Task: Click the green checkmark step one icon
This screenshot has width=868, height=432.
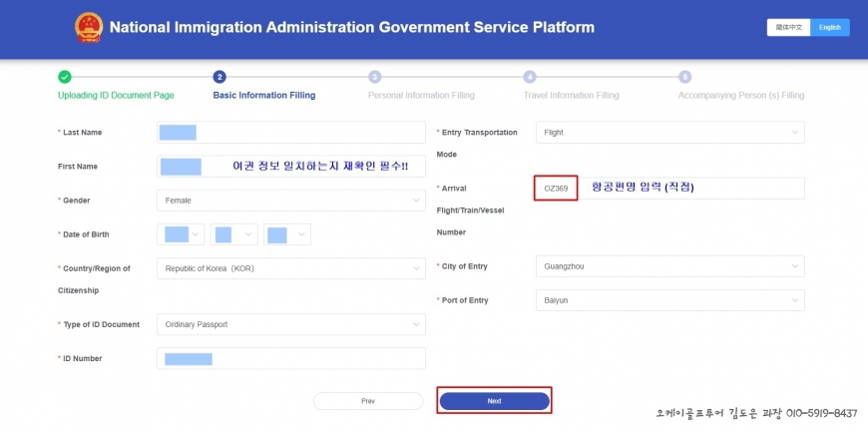Action: click(x=65, y=77)
